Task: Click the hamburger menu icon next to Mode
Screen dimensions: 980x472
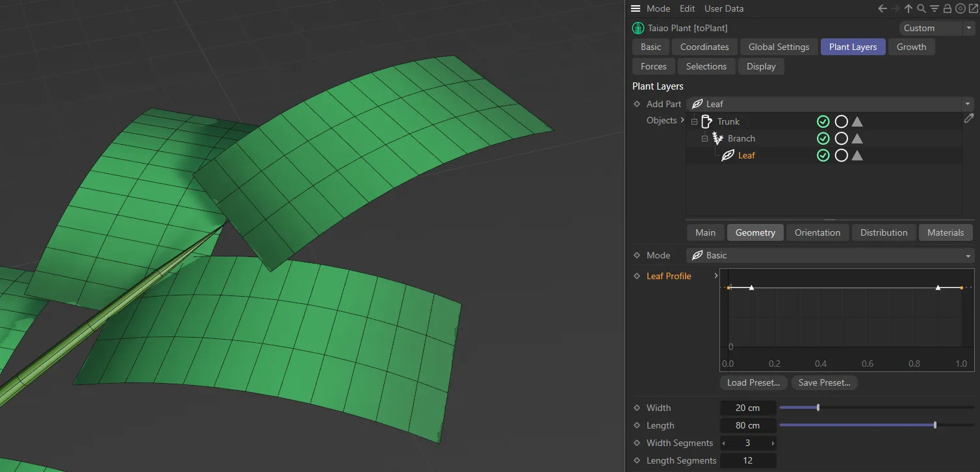Action: (635, 8)
